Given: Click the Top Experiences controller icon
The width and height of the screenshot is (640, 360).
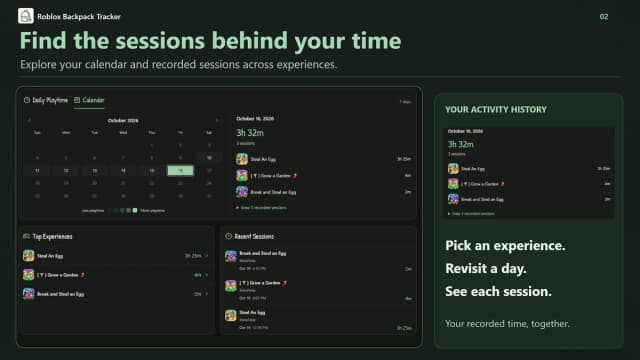Looking at the screenshot, I should click(x=27, y=236).
